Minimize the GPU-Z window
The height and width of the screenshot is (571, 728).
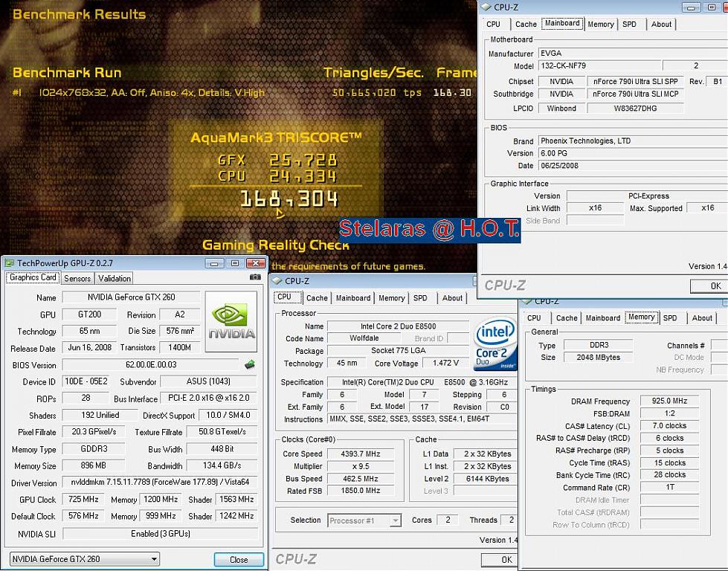(214, 263)
